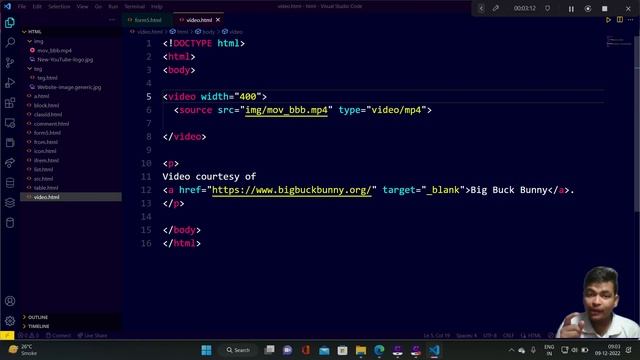Click the Live Share status bar button
The height and width of the screenshot is (360, 640).
pyautogui.click(x=92, y=336)
